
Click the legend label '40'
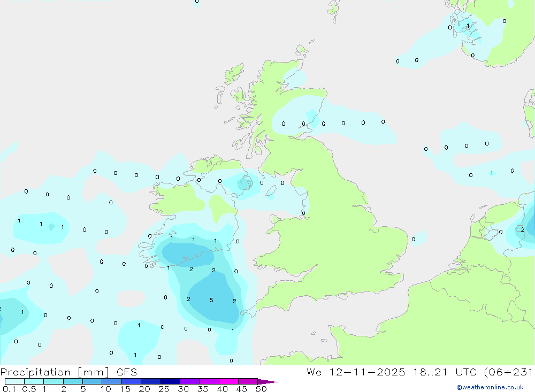223,389
